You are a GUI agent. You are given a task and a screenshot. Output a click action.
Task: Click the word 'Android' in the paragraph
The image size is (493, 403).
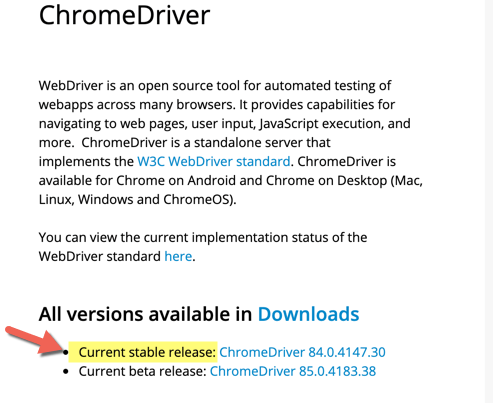212,181
